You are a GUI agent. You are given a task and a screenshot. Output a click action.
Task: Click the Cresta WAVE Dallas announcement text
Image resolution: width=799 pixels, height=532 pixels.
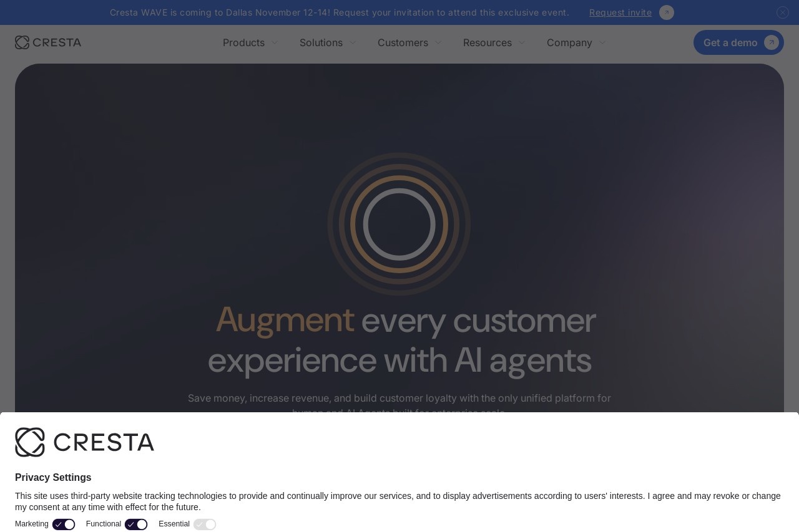340,12
